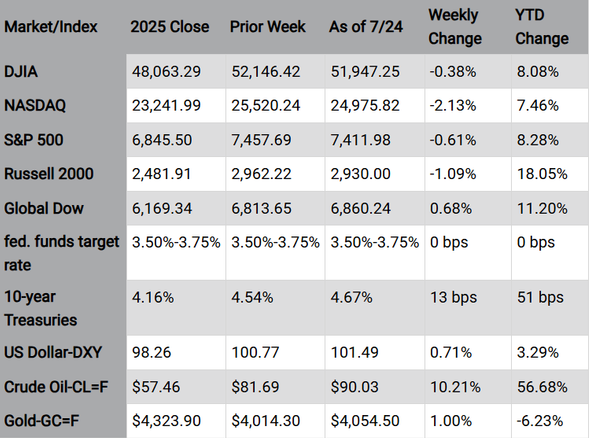Click the Global Dow row label
Viewport: 590px width, 438px height.
pos(44,208)
